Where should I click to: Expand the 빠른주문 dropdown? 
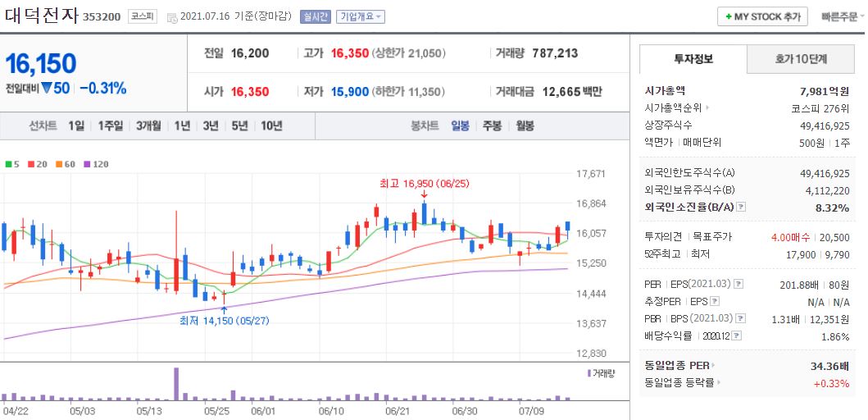click(x=843, y=16)
